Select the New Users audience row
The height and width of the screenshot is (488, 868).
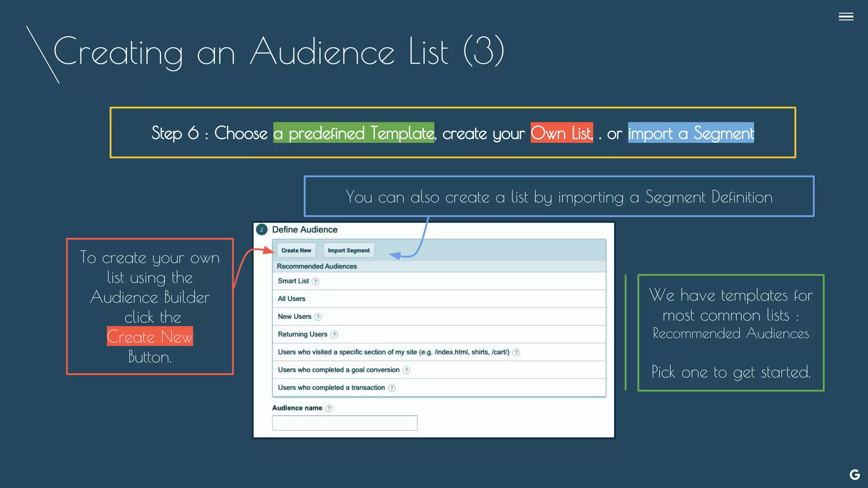439,316
